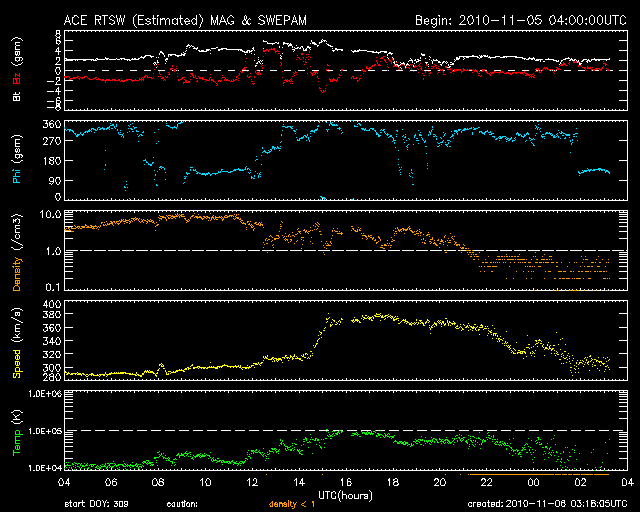Click the orange caution bar below temperature plot
This screenshot has height=512, width=640.
pos(539,474)
